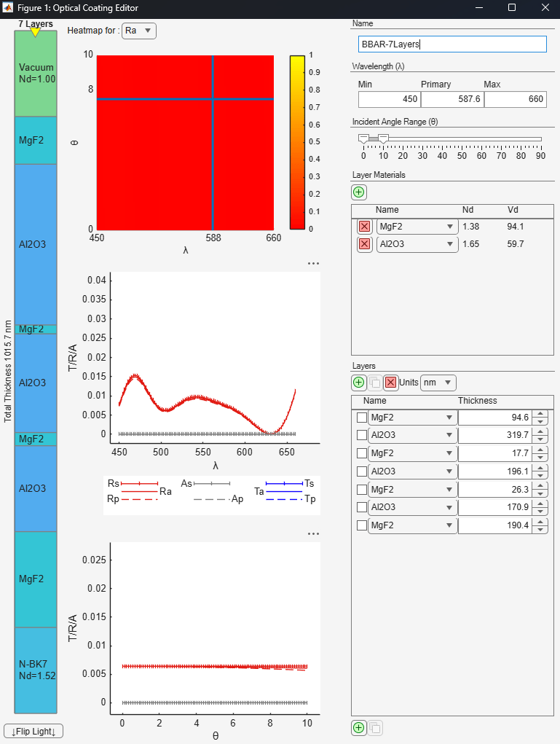Open the Units nm dropdown
Image resolution: width=560 pixels, height=744 pixels.
click(x=438, y=383)
